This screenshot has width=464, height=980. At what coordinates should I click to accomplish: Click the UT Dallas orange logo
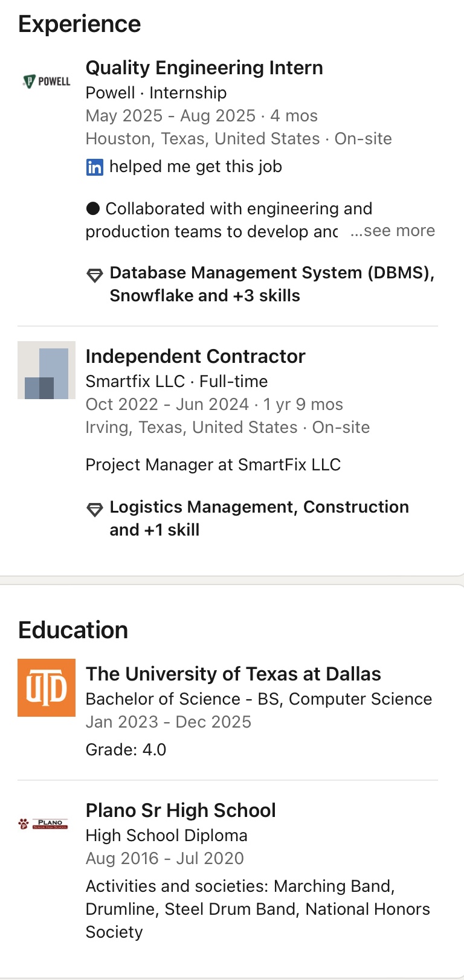(47, 688)
